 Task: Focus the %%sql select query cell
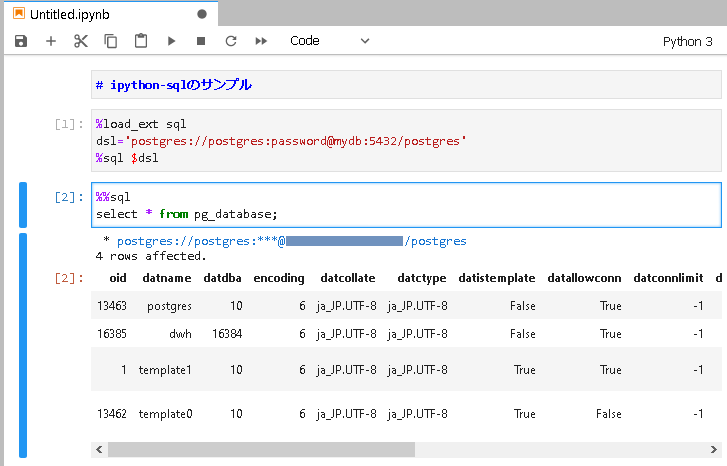click(406, 205)
